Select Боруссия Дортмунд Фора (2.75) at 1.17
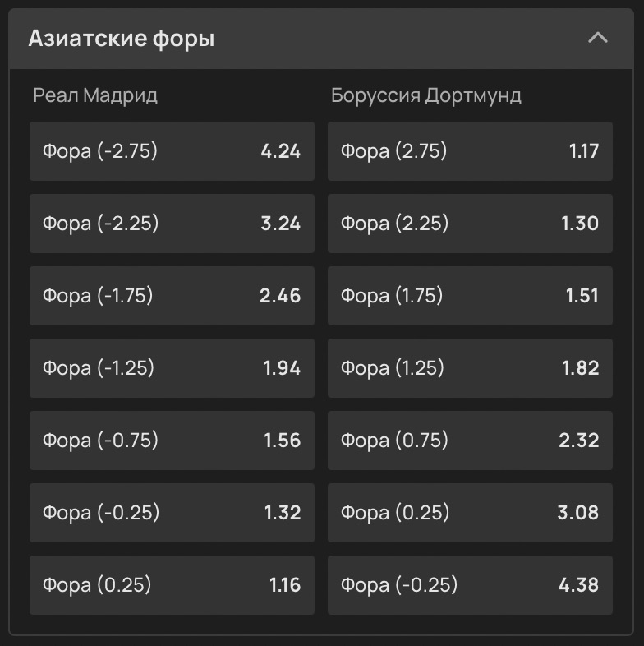The height and width of the screenshot is (646, 644). pos(470,151)
